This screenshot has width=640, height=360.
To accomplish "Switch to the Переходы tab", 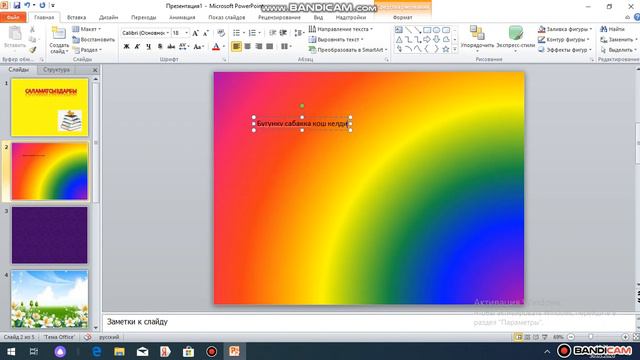I will tap(143, 18).
